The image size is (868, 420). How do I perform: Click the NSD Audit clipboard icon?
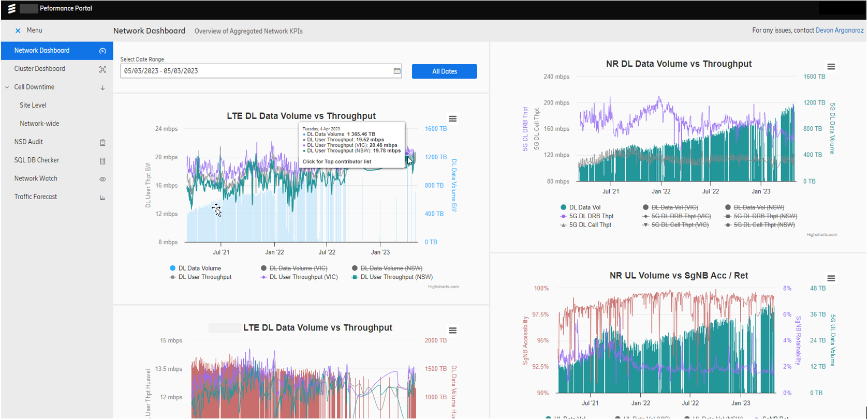(102, 142)
